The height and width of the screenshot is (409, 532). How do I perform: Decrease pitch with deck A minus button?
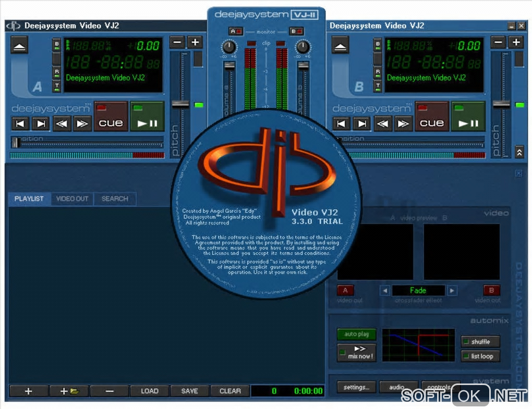pos(177,42)
